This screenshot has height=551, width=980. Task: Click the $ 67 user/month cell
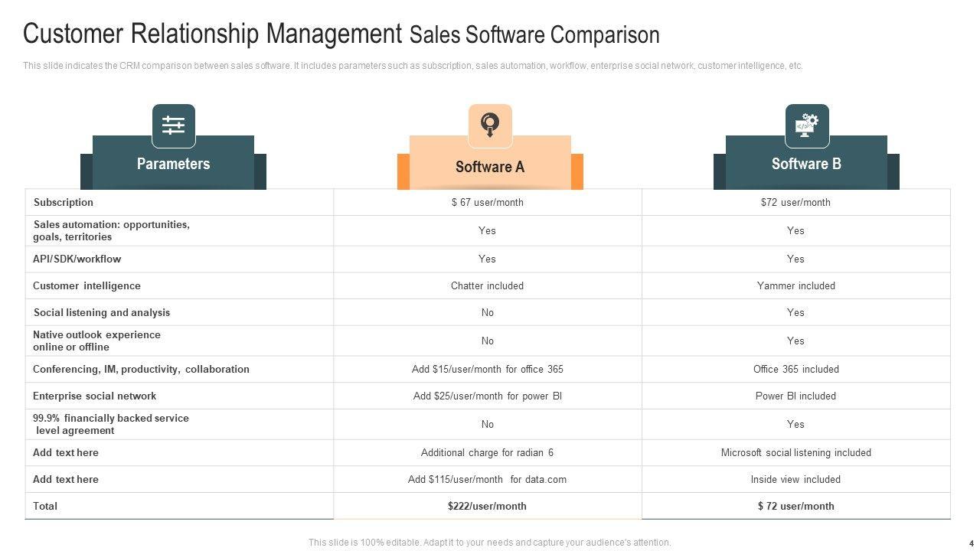[488, 202]
